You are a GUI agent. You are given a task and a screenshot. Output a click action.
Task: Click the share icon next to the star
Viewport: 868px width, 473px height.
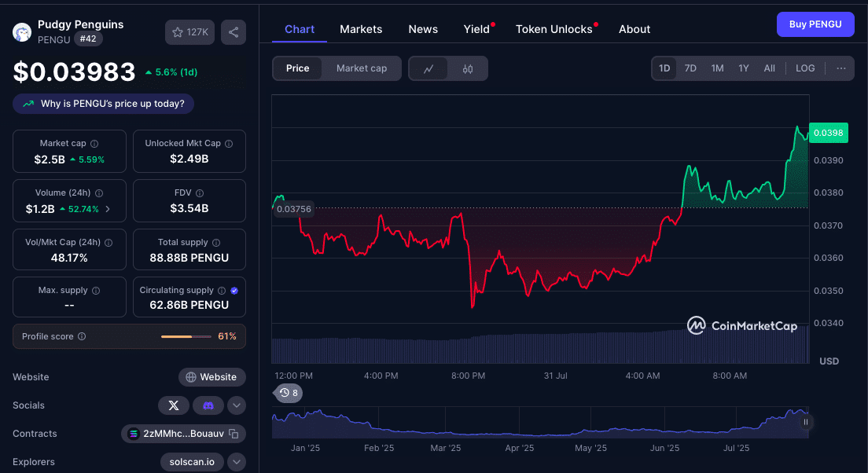(233, 32)
